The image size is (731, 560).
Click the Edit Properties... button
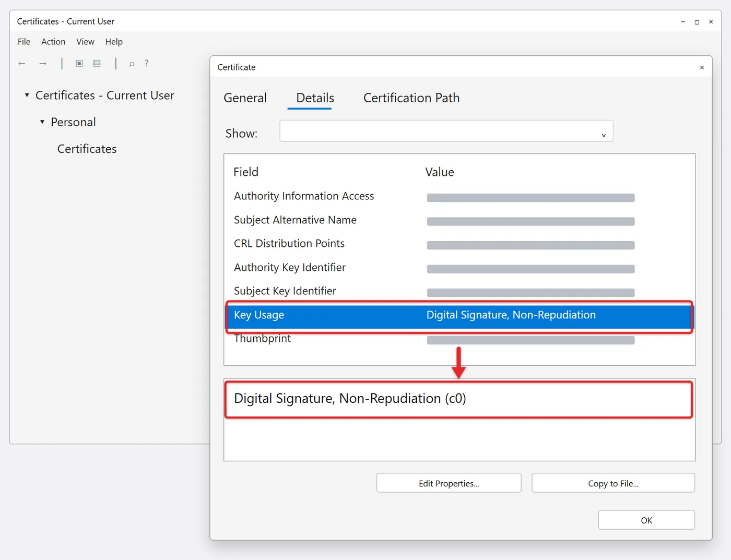[449, 483]
